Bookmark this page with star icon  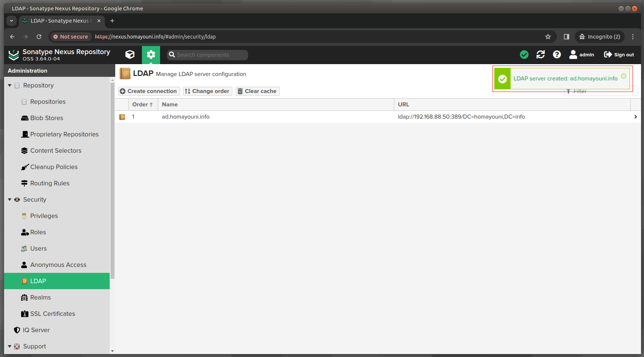pos(548,37)
